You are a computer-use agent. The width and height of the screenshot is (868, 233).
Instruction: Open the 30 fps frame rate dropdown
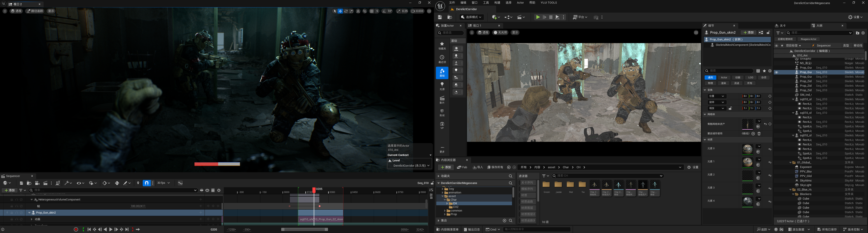pos(163,183)
